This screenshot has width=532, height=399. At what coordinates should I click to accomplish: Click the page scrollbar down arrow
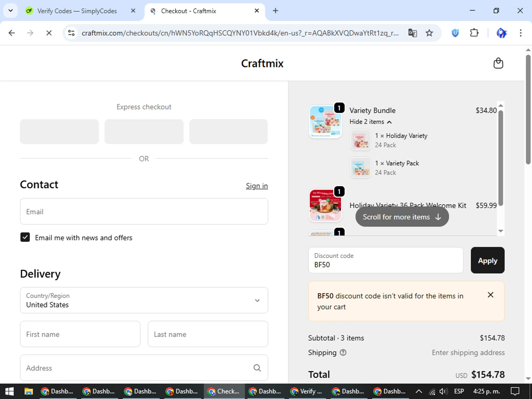coord(528,378)
